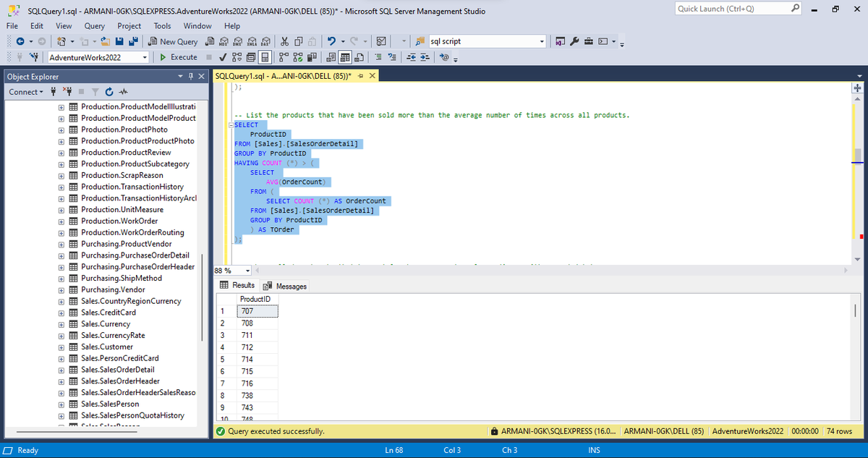Click the MDX query icon

click(x=224, y=42)
